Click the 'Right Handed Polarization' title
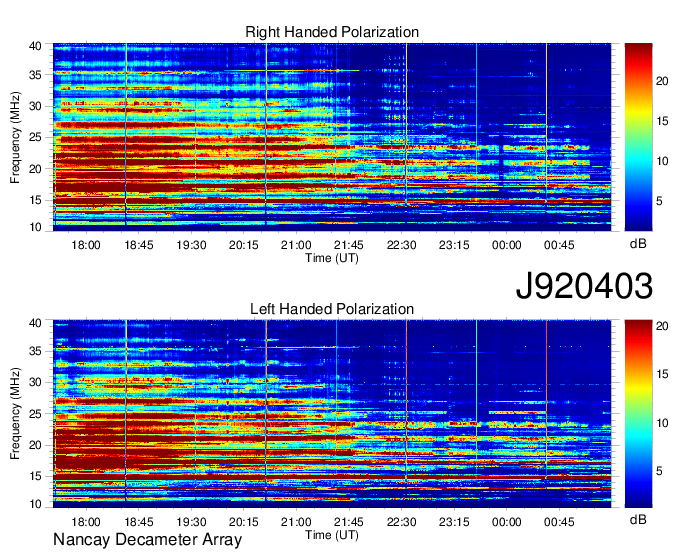 click(332, 32)
